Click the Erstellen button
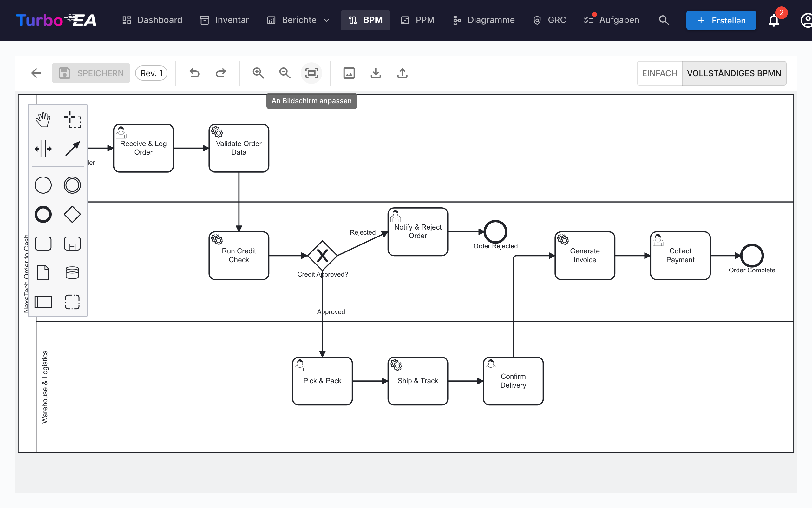The height and width of the screenshot is (508, 812). point(721,20)
